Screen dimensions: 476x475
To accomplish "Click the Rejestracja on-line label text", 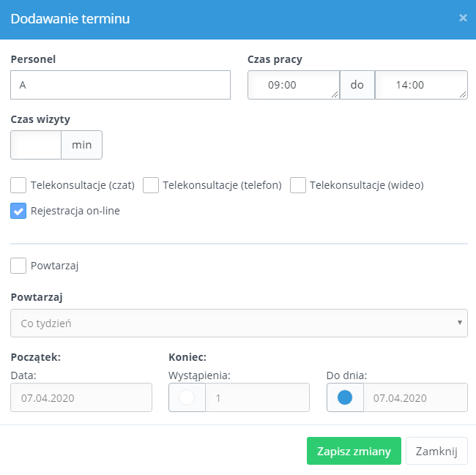I will click(x=75, y=211).
